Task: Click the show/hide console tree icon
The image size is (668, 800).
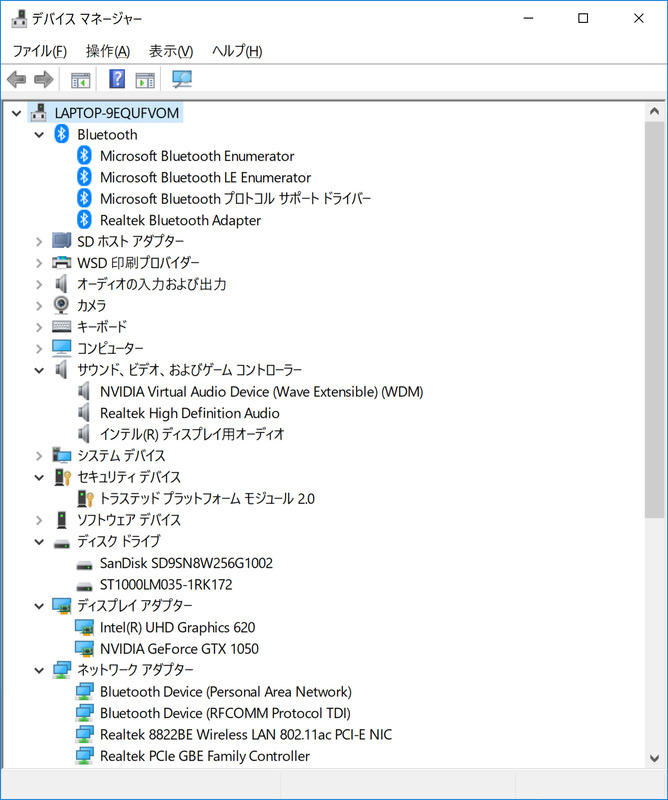Action: pyautogui.click(x=81, y=80)
